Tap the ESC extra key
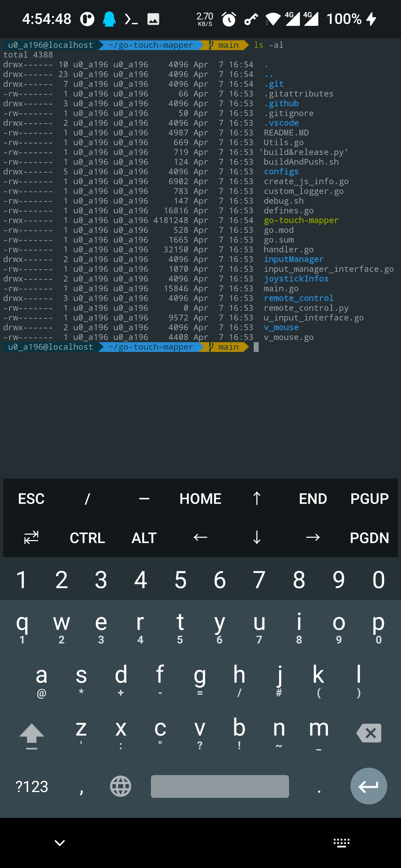 point(31,498)
